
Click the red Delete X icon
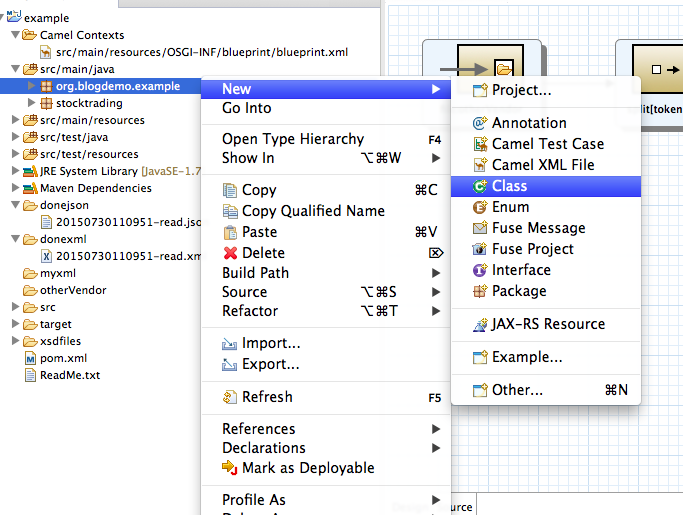(x=230, y=253)
